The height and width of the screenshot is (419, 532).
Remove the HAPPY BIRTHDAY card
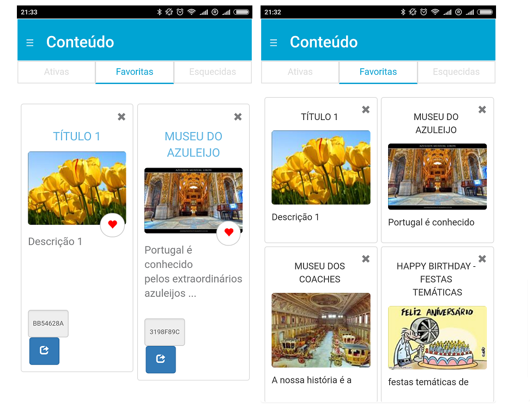482,259
